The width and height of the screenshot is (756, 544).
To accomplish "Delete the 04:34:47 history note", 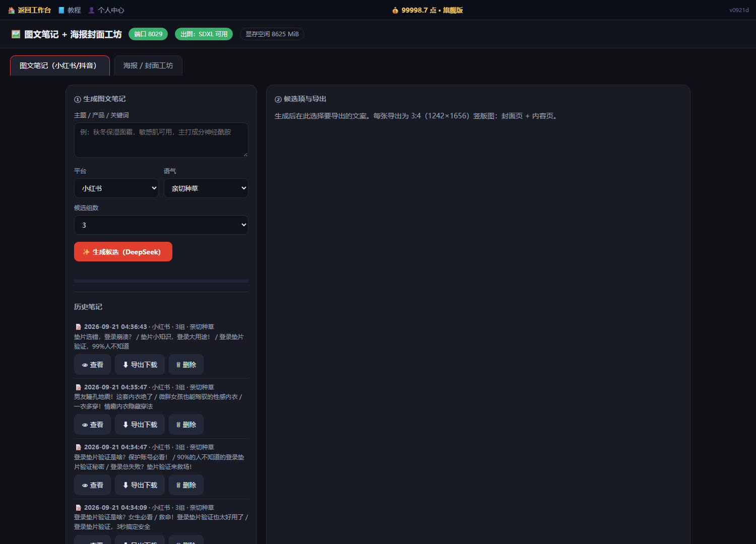I will tap(186, 485).
